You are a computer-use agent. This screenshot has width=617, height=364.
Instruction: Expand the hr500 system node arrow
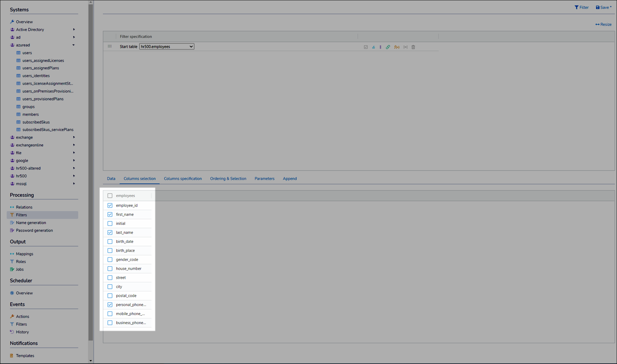click(x=74, y=176)
